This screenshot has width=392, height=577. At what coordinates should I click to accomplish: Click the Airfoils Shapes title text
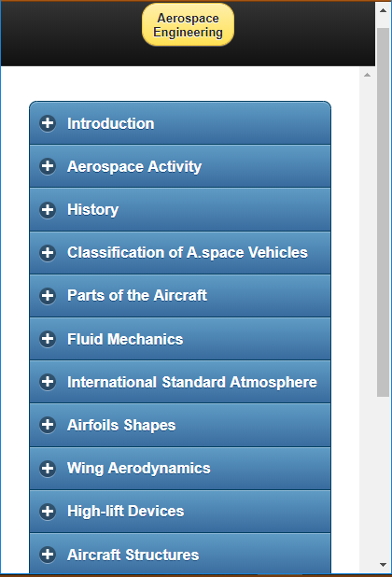coord(121,426)
